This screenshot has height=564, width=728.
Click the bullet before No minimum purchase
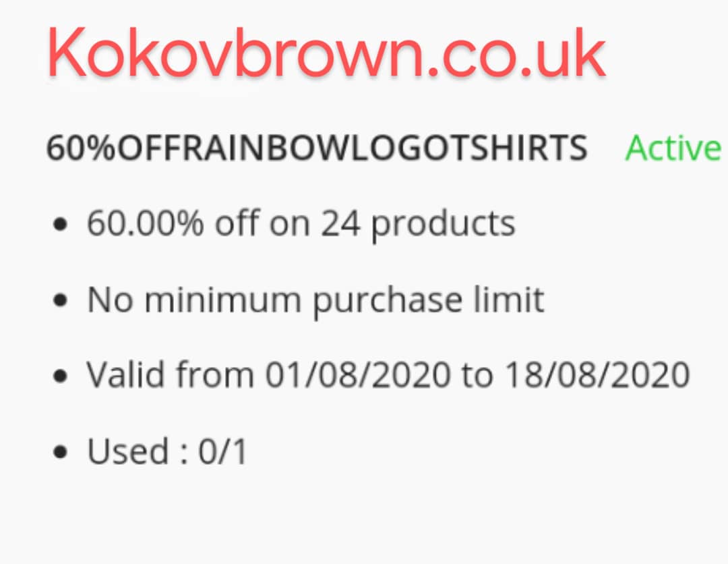[61, 301]
